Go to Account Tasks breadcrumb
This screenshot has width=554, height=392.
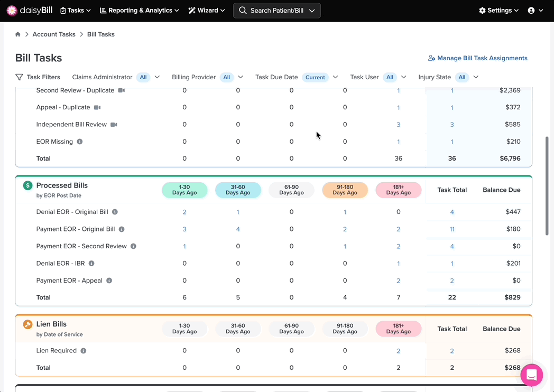click(54, 34)
